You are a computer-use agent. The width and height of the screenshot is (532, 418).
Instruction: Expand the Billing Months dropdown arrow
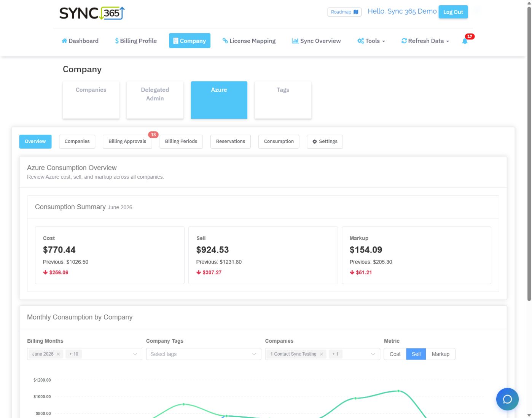click(x=135, y=354)
